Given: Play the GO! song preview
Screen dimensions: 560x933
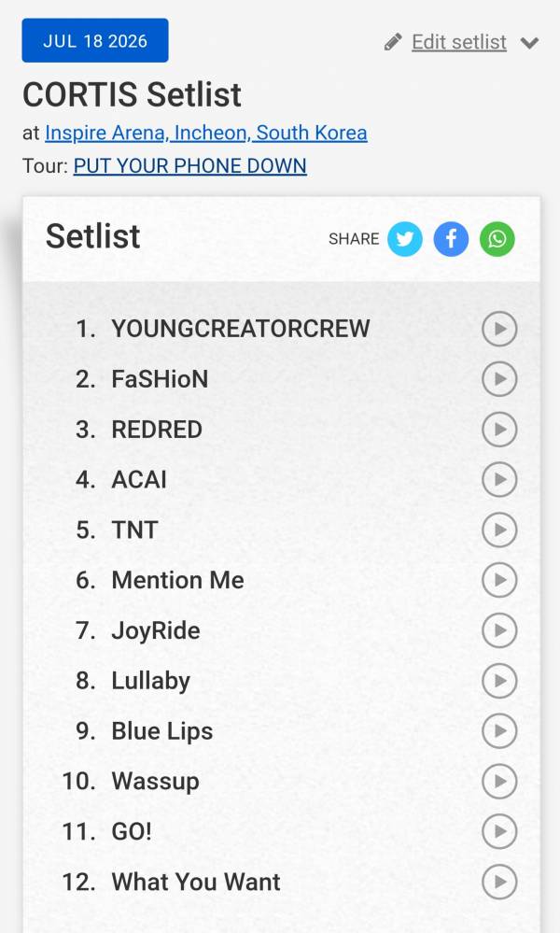Looking at the screenshot, I should click(499, 832).
